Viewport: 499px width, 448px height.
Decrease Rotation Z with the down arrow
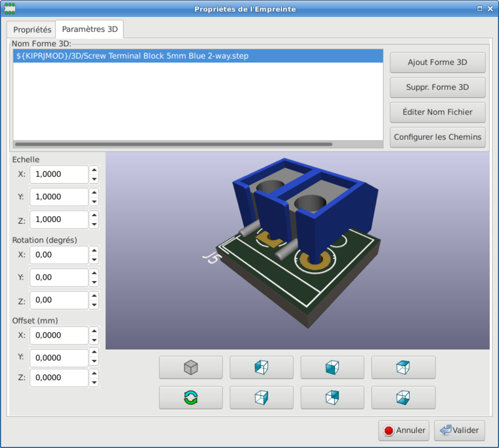pos(94,305)
